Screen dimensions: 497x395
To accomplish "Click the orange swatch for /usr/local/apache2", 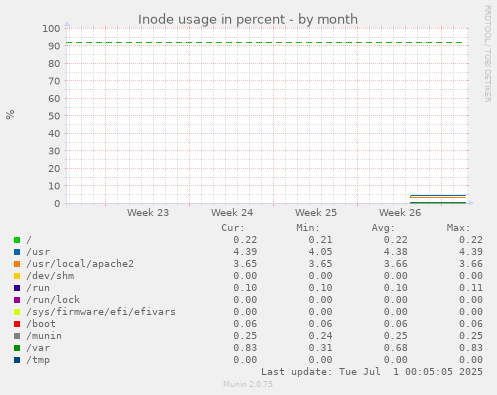I will tap(17, 264).
